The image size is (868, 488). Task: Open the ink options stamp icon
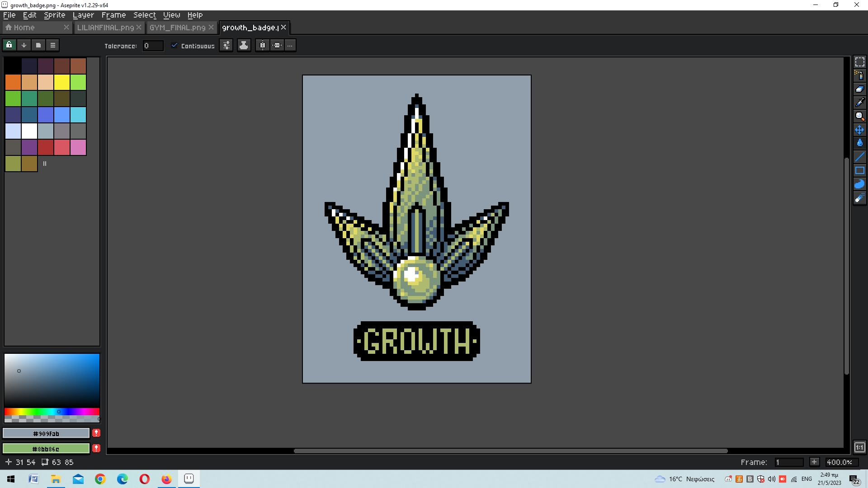tap(244, 45)
